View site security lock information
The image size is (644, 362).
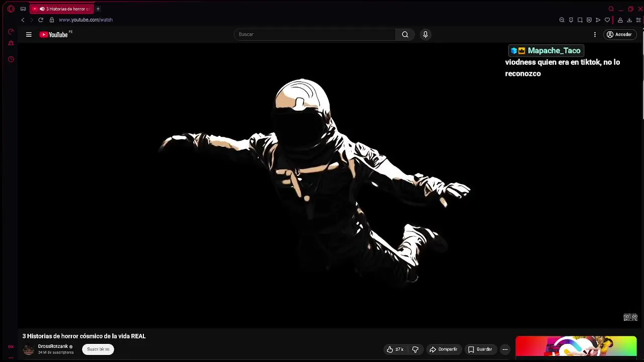[51, 20]
